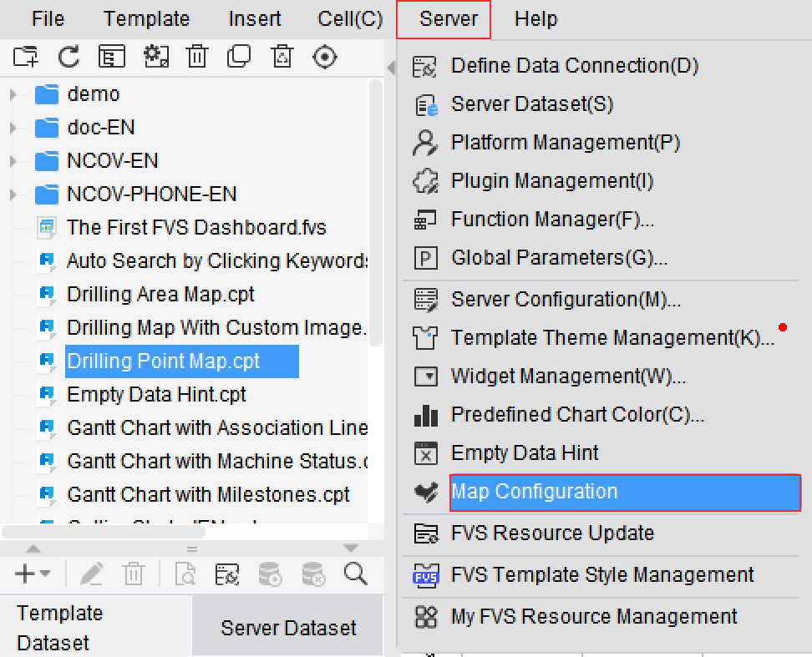Expand the NCOV-EN folder tree arrow
The height and width of the screenshot is (657, 812).
[x=13, y=161]
